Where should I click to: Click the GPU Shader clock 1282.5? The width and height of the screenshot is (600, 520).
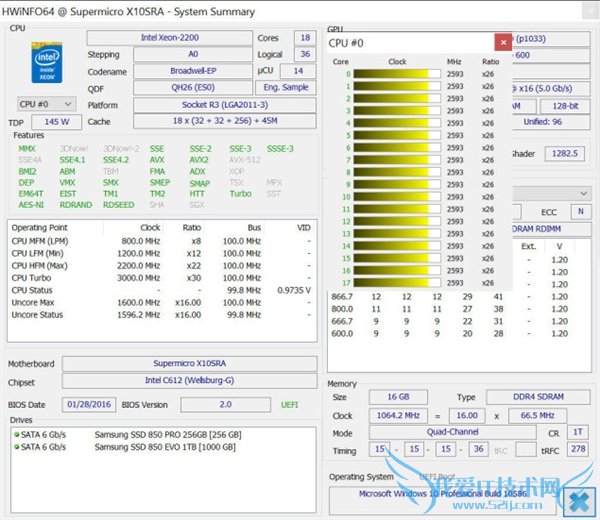click(x=564, y=154)
